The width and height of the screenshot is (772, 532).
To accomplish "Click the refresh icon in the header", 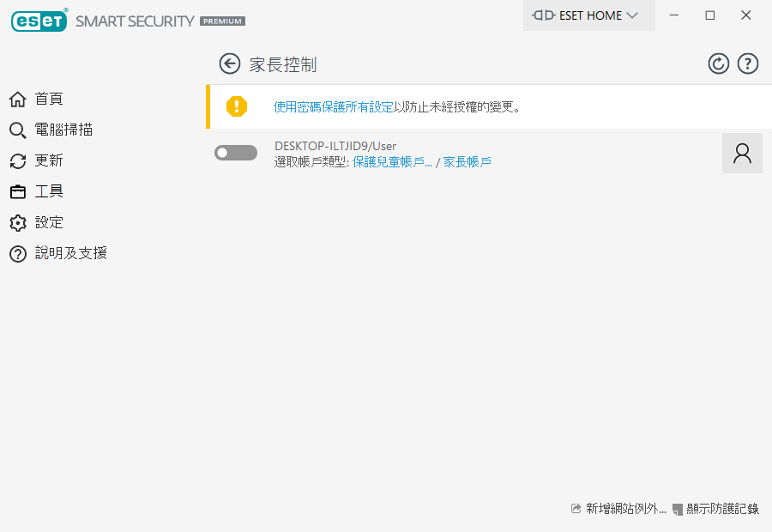I will pos(718,63).
